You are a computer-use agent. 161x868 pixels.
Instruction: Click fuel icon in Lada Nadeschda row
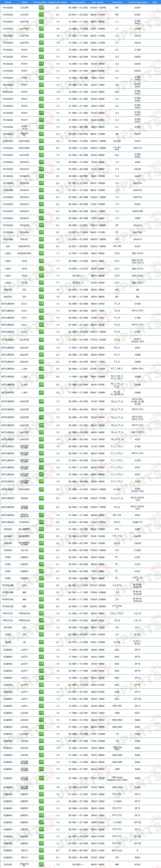[x=41, y=253]
